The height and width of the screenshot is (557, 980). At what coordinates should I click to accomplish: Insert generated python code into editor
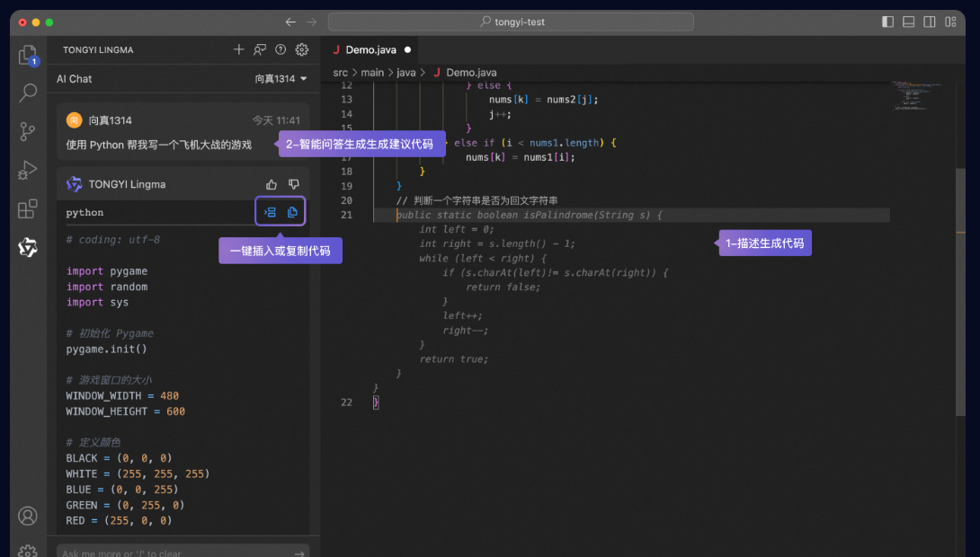(270, 212)
